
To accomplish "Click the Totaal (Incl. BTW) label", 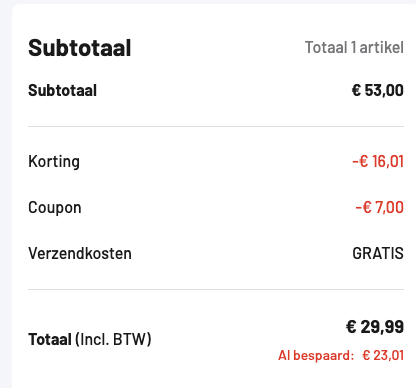I will (x=90, y=340).
